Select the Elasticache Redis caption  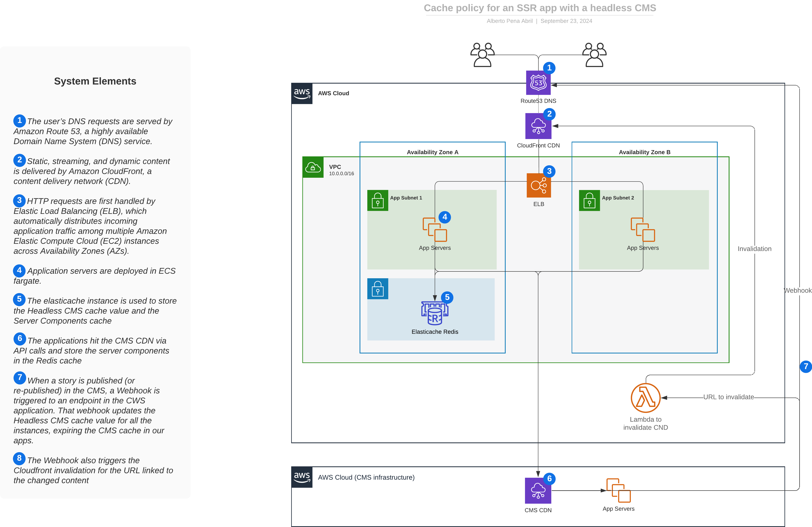point(435,332)
